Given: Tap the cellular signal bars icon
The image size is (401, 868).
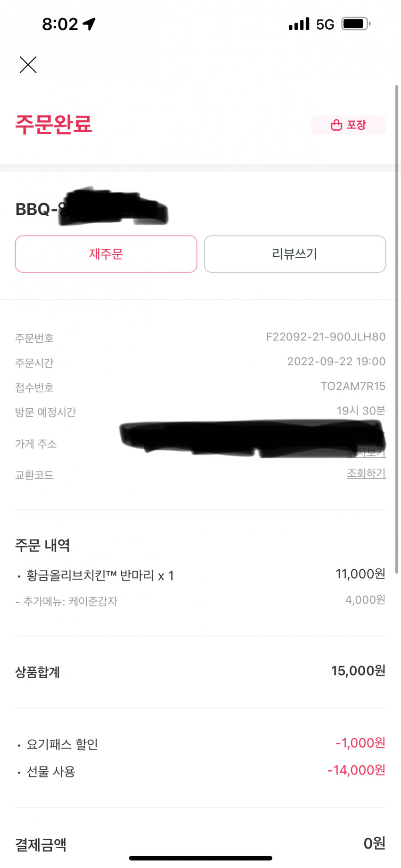Looking at the screenshot, I should pos(299,24).
